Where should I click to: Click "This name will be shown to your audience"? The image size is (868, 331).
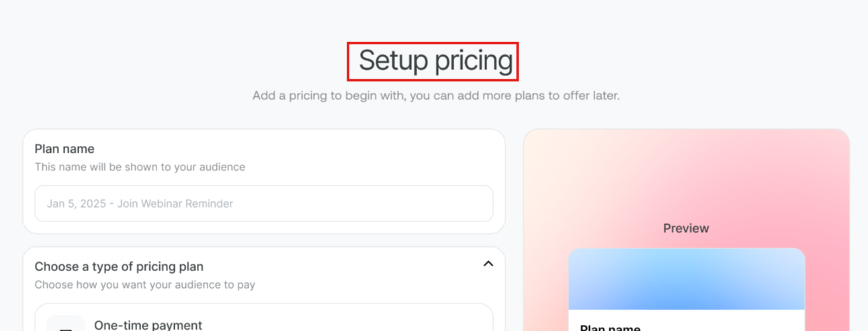click(x=140, y=167)
